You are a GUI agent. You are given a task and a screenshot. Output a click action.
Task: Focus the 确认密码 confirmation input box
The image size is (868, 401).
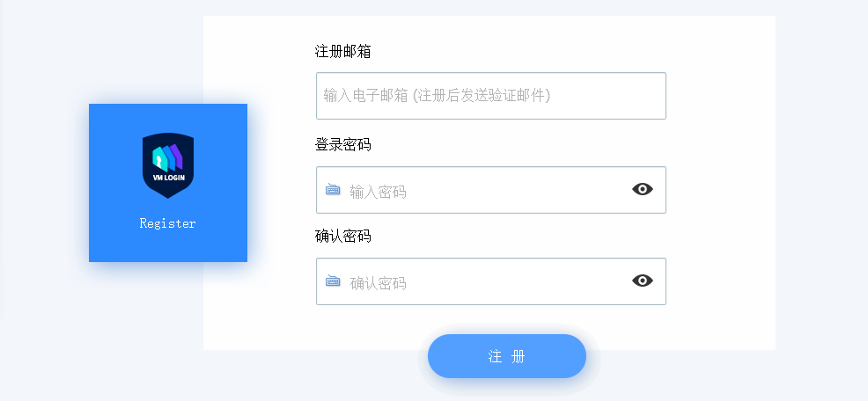point(491,281)
